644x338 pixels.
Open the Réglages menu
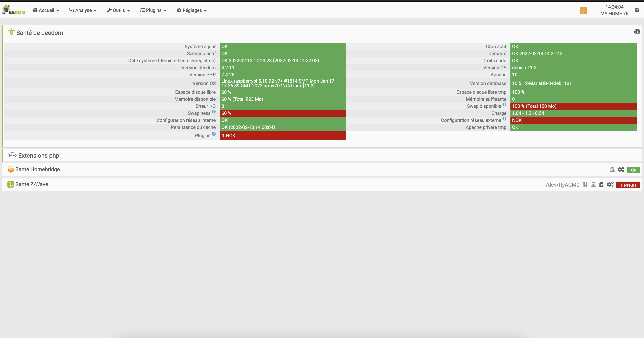pos(192,10)
